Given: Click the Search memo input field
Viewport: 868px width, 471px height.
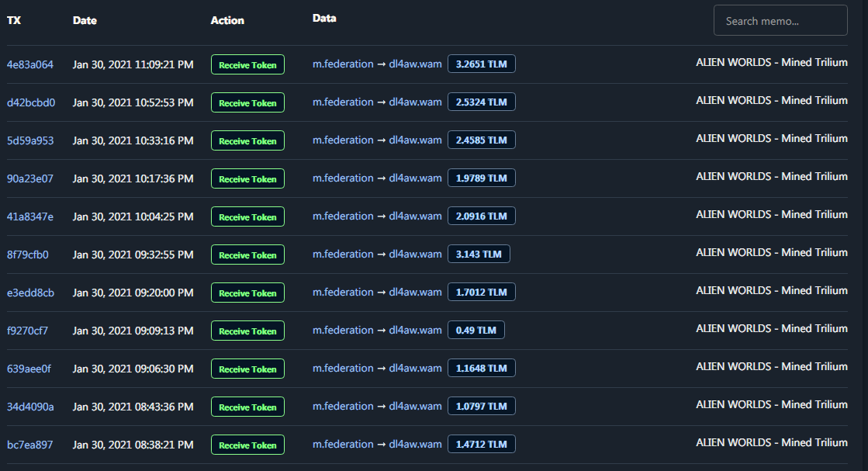Looking at the screenshot, I should pyautogui.click(x=780, y=20).
